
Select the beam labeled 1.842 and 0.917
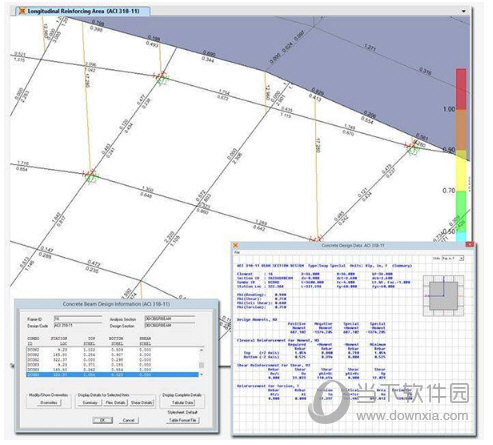[58, 218]
